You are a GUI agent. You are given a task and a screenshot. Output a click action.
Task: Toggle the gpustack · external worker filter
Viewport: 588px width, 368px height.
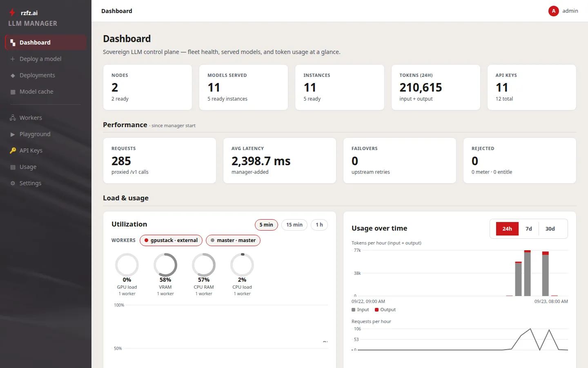(171, 240)
